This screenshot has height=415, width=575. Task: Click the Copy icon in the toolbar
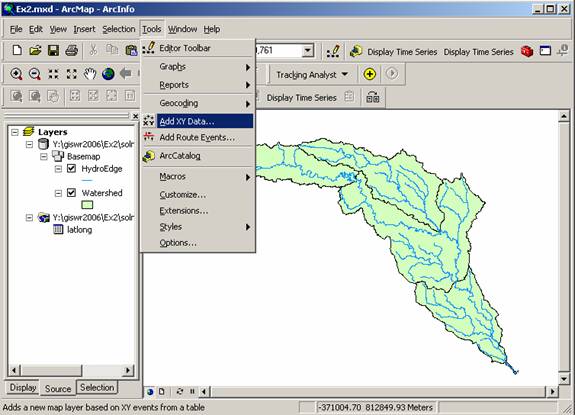(111, 49)
